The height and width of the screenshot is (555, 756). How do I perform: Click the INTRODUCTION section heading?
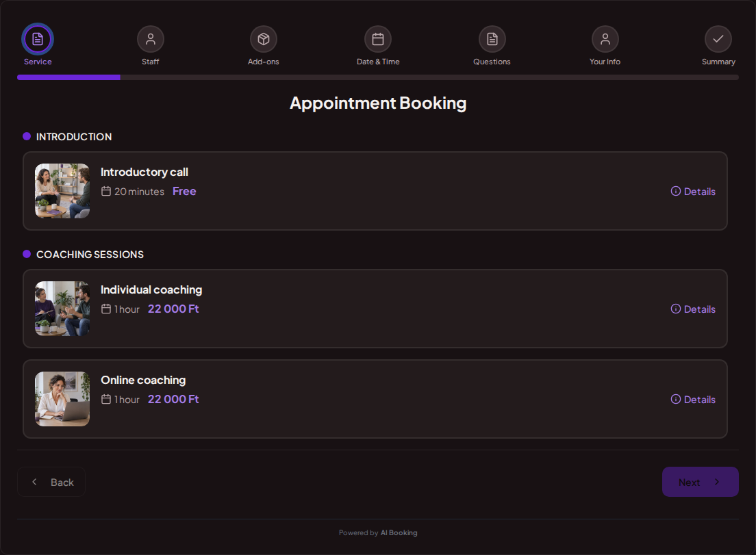[74, 137]
